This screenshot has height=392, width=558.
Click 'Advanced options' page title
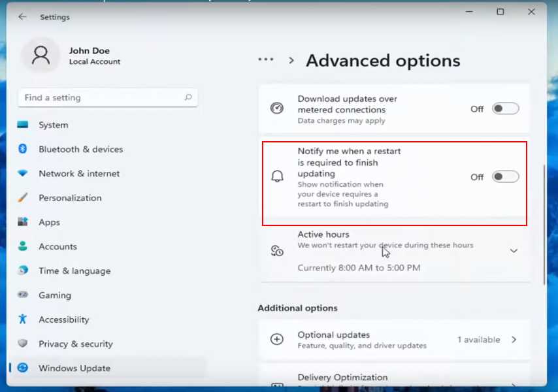[383, 61]
